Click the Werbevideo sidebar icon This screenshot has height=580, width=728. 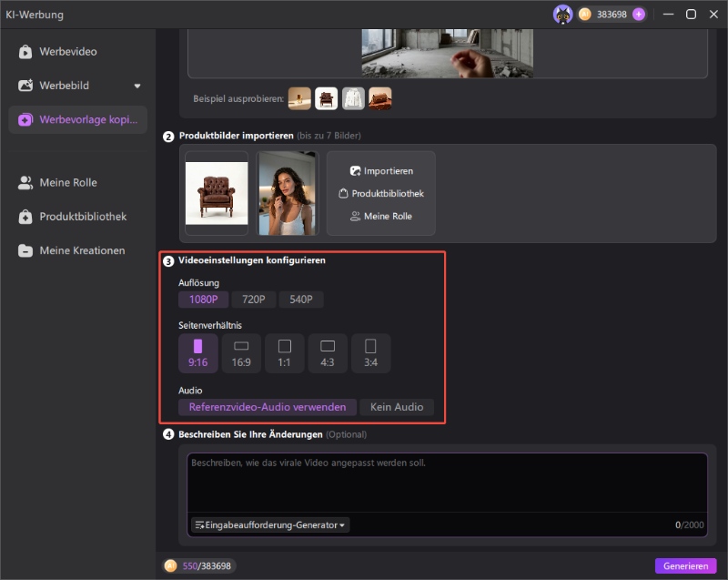25,52
